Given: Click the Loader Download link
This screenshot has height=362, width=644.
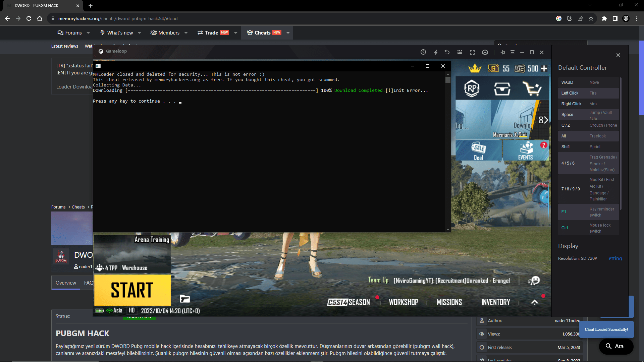Looking at the screenshot, I should (x=74, y=87).
